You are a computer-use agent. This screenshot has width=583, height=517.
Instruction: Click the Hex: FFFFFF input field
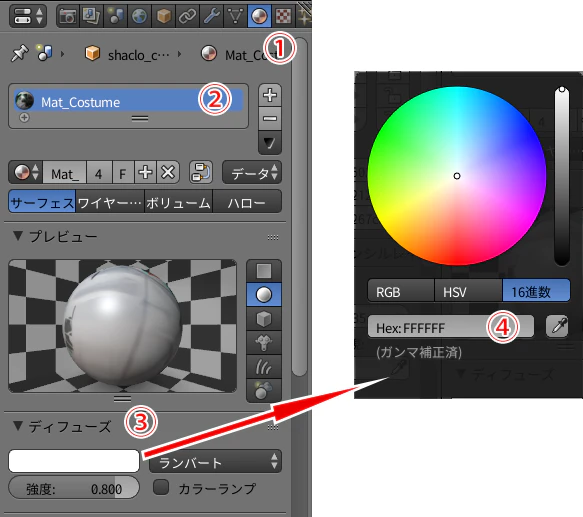[x=451, y=327]
